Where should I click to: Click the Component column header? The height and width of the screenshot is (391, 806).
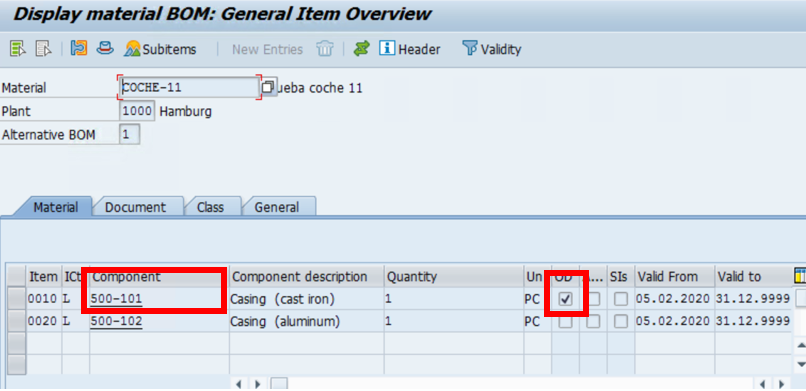tap(159, 277)
